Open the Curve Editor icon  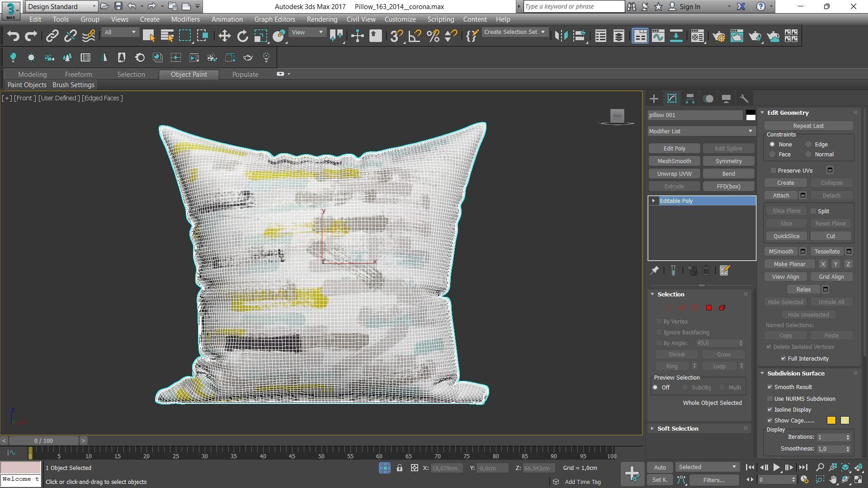[x=658, y=36]
